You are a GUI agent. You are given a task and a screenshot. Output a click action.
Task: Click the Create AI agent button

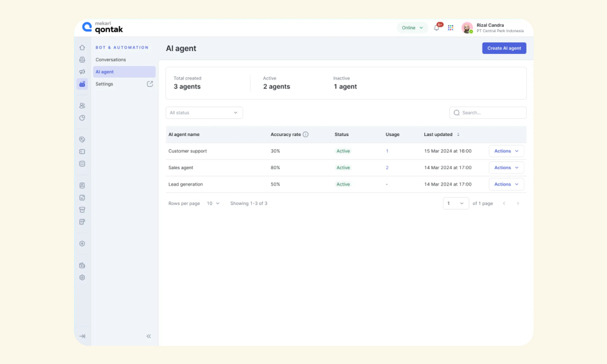504,48
